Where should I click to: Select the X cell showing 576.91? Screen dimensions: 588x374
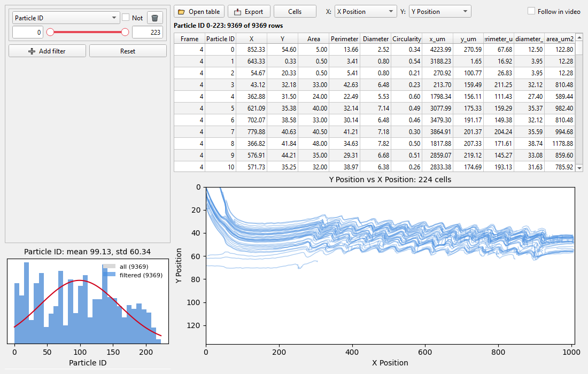pyautogui.click(x=252, y=155)
